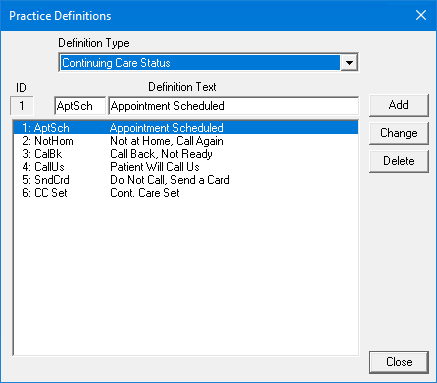Click the Delete button
Viewport: 437px width, 383px height.
point(398,161)
